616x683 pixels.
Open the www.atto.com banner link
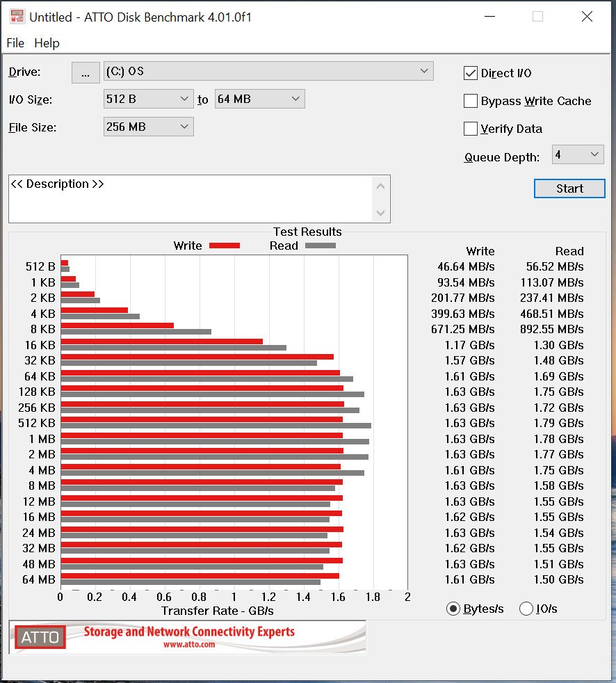point(189,644)
